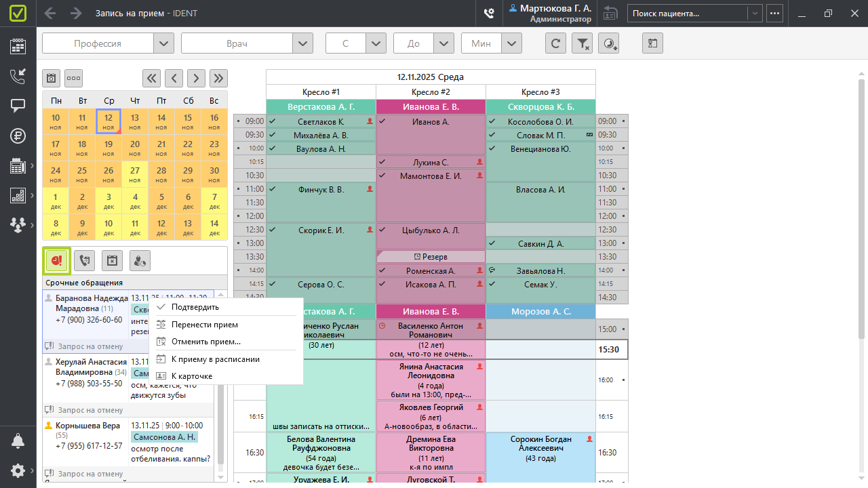This screenshot has height=488, width=868.
Task: Refresh the schedule with the reload icon
Action: point(555,43)
